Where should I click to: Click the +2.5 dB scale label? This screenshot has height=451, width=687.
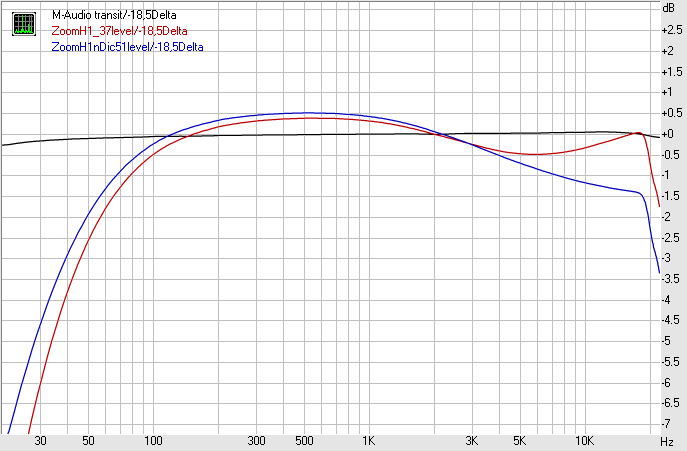671,30
